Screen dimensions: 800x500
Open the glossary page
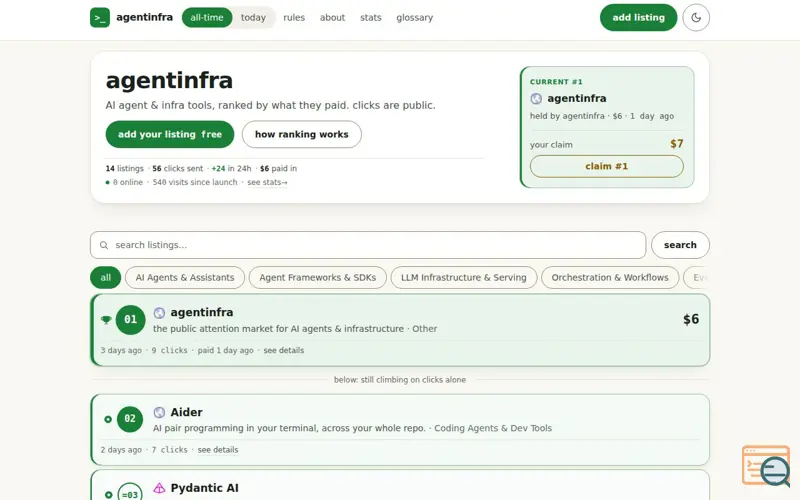(414, 17)
